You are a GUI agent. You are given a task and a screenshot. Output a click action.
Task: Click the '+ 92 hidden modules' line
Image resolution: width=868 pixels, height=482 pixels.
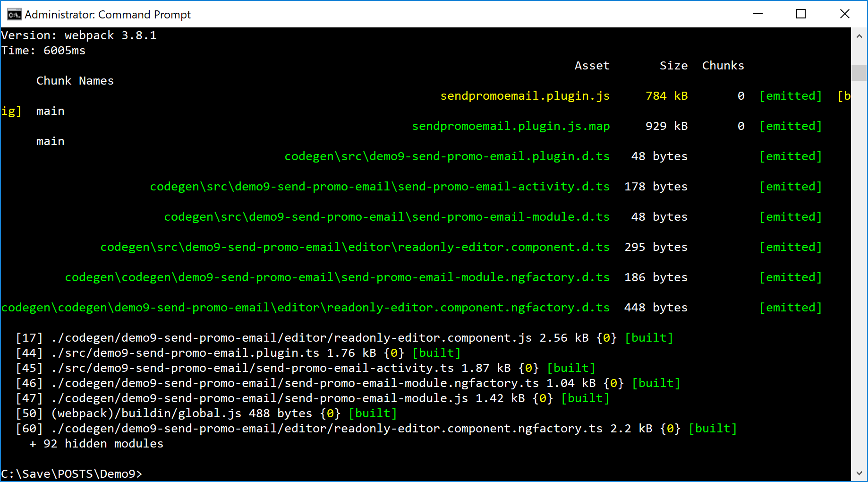click(96, 444)
